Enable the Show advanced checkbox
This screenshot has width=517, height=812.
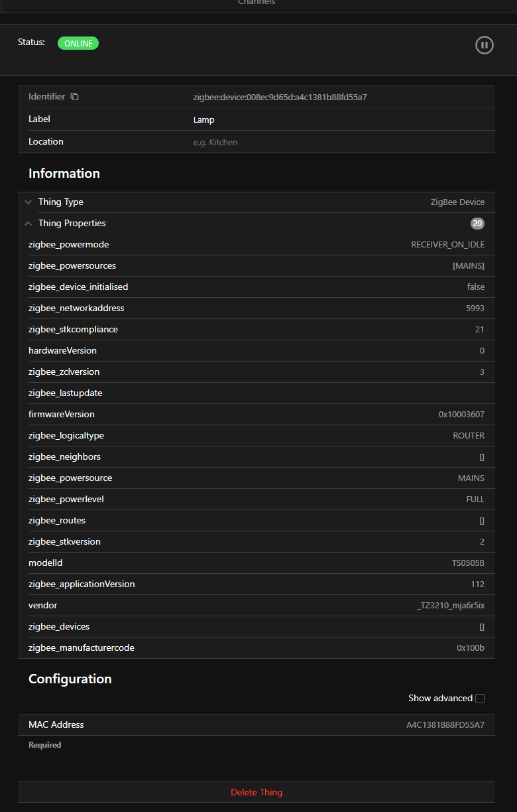pyautogui.click(x=480, y=699)
